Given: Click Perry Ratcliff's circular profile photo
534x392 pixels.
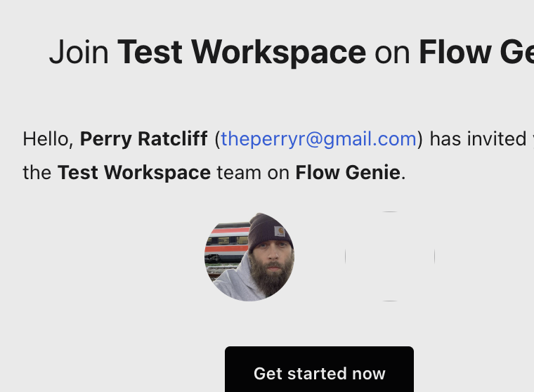Looking at the screenshot, I should point(249,257).
